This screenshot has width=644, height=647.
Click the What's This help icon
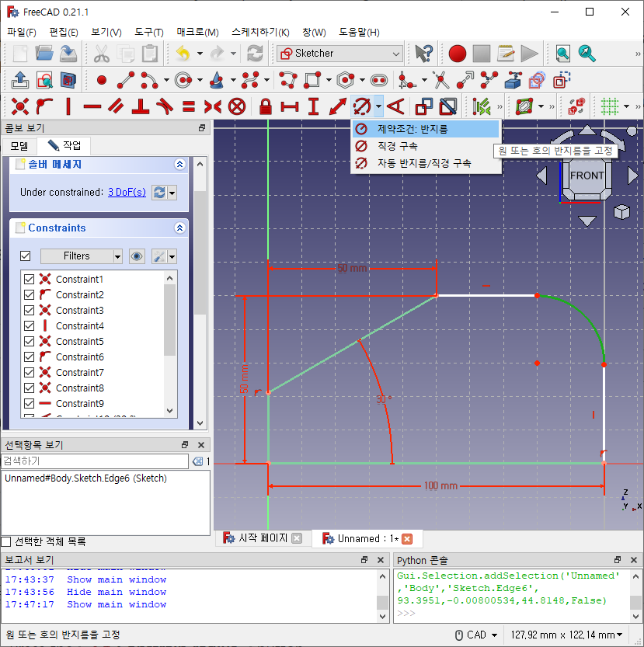pos(423,54)
